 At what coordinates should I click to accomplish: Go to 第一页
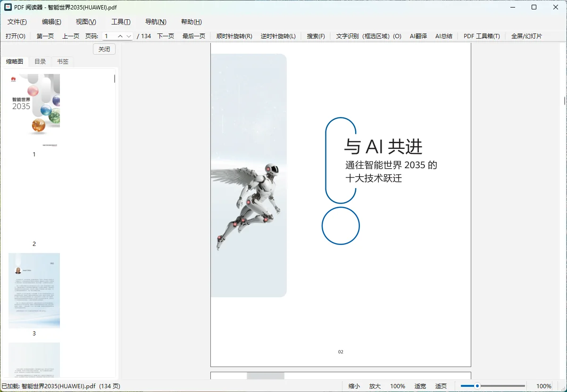tap(45, 36)
